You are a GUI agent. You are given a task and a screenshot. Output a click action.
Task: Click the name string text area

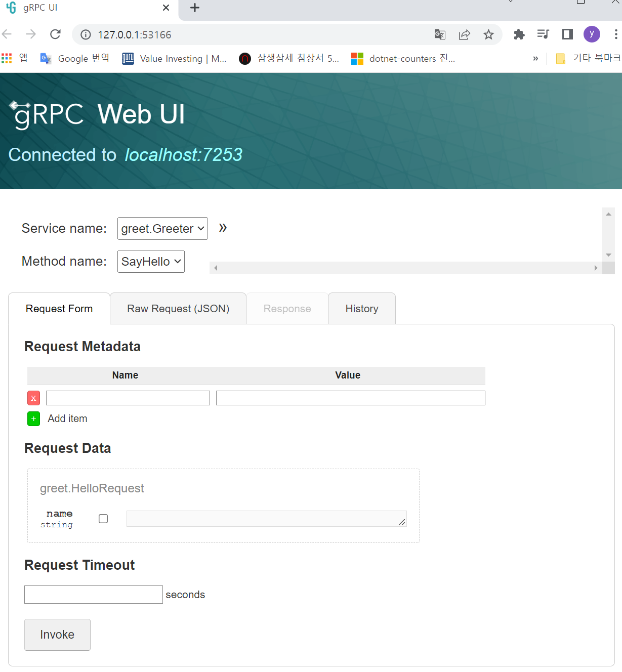tap(267, 519)
